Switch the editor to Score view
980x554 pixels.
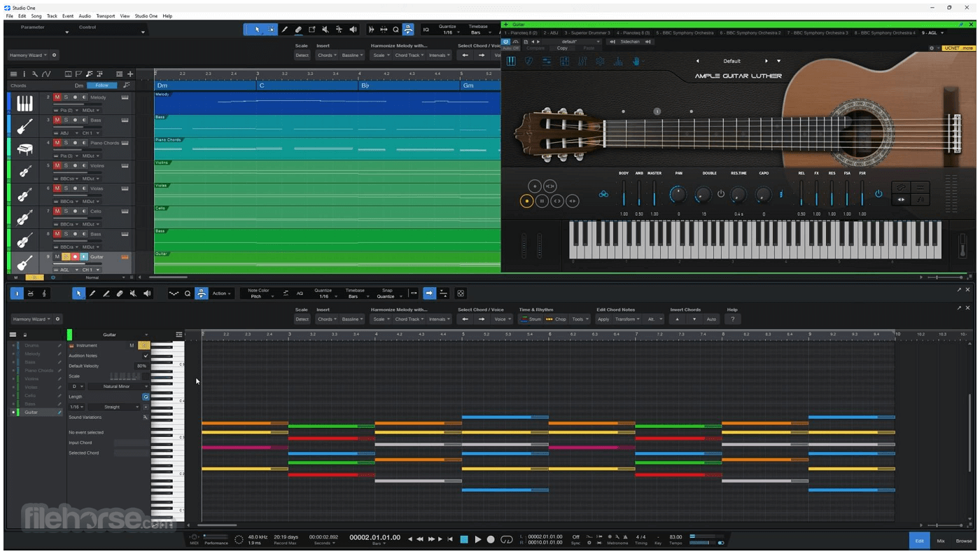point(45,293)
